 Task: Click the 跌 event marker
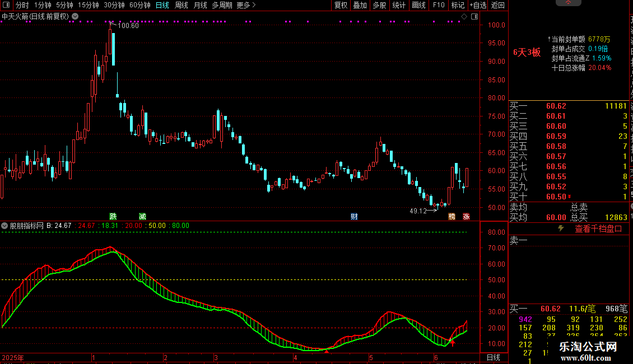[113, 217]
